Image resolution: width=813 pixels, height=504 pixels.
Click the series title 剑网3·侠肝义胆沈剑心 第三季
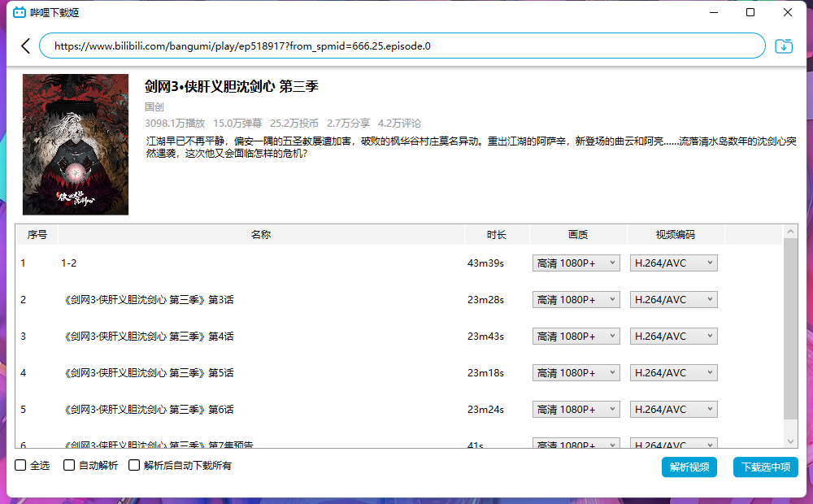tap(231, 86)
